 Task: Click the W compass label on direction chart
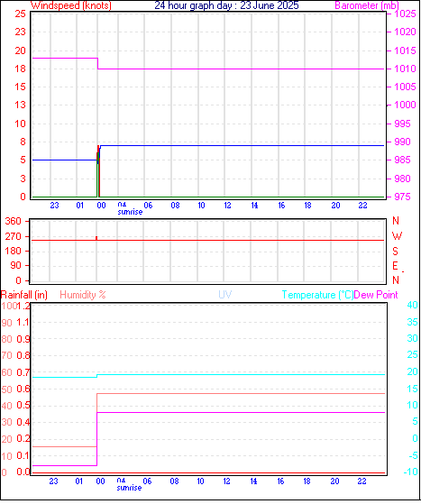click(397, 236)
